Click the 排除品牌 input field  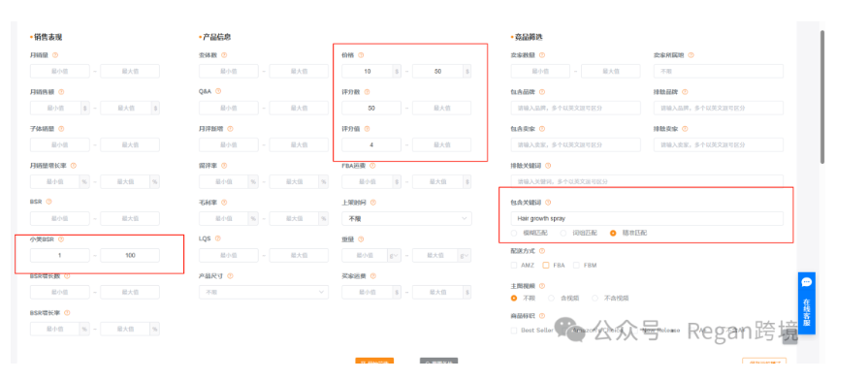719,108
